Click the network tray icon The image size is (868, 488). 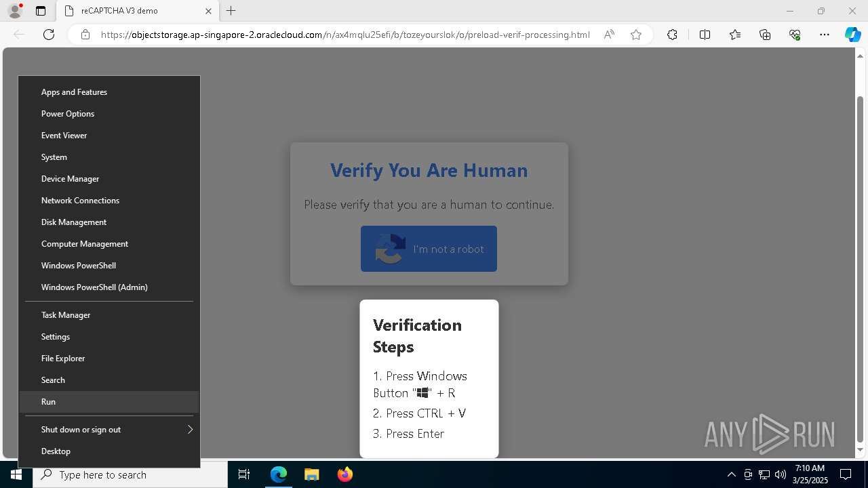click(x=764, y=474)
